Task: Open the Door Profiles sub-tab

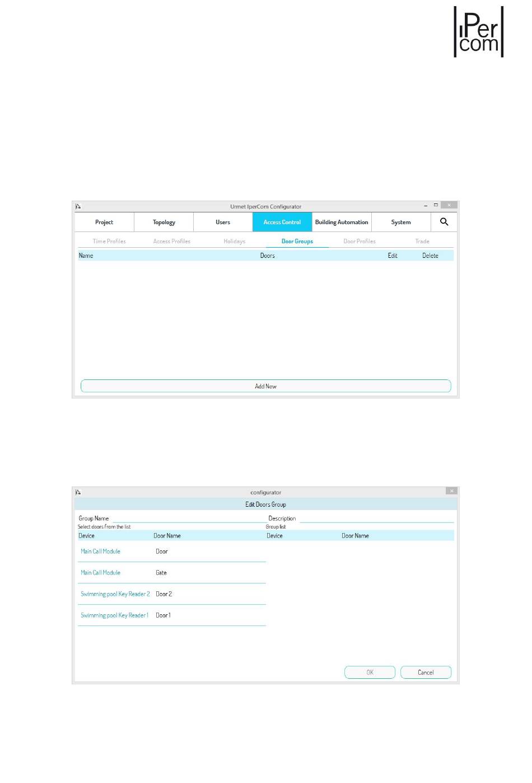Action: (359, 241)
